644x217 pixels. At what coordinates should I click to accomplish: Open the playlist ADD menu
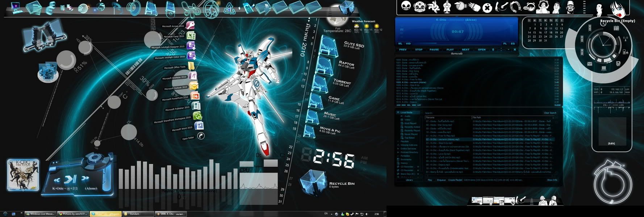398,105
